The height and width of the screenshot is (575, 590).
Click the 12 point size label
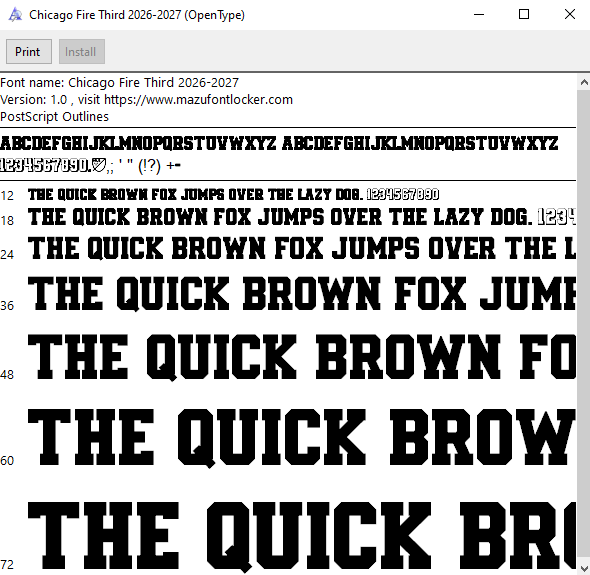[x=7, y=196]
